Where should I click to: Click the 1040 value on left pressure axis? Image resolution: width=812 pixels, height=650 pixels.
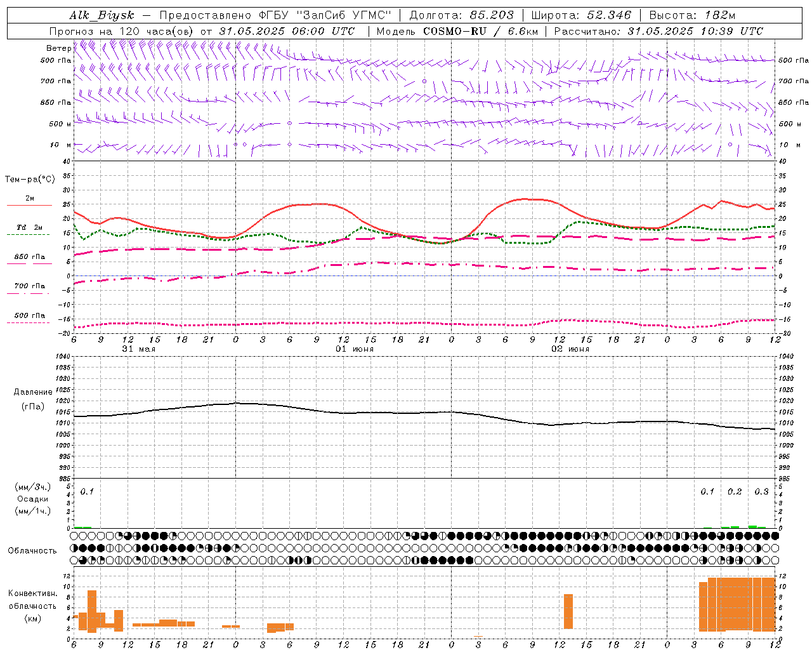point(63,357)
